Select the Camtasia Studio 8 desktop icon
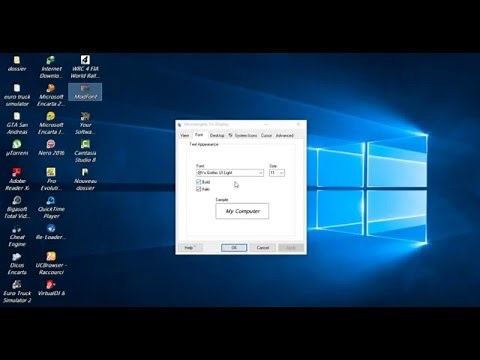The height and width of the screenshot is (360, 480). click(x=85, y=151)
